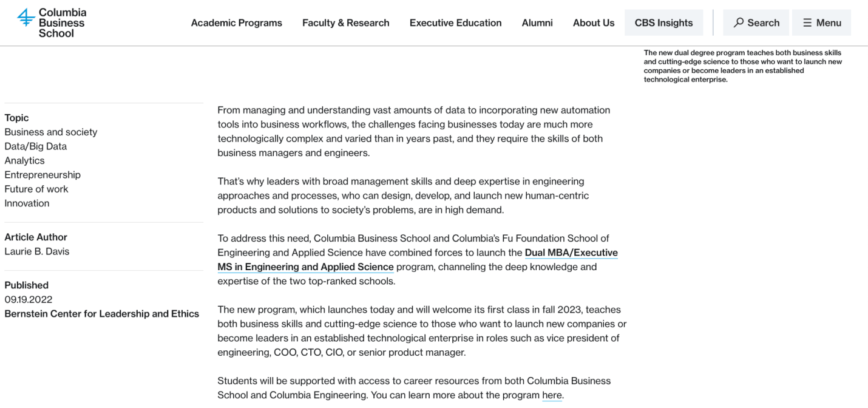Open the Innovation topic link
Screen dimensions: 868x408
[27, 203]
